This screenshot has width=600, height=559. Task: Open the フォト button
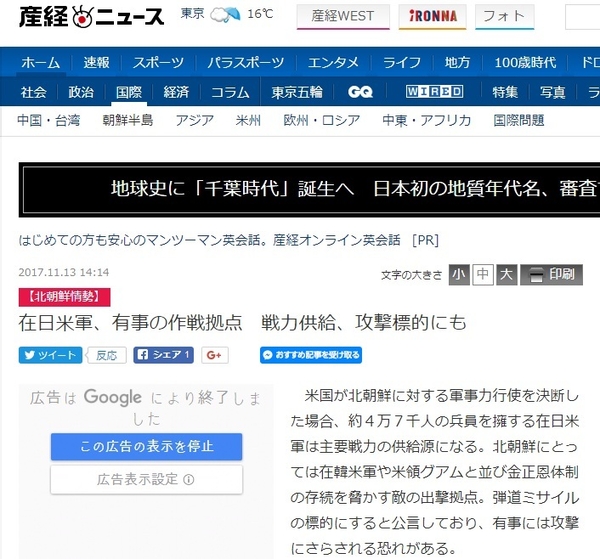click(504, 16)
